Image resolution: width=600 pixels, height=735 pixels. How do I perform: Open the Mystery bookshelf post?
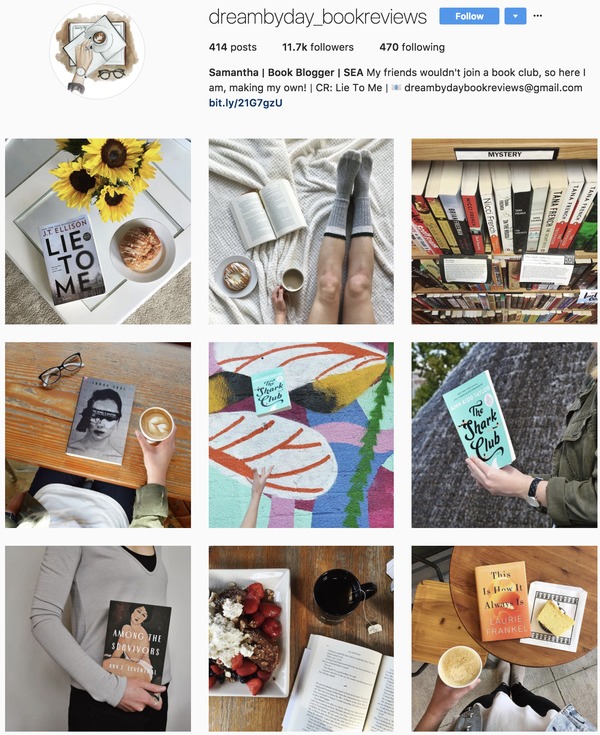coord(504,231)
